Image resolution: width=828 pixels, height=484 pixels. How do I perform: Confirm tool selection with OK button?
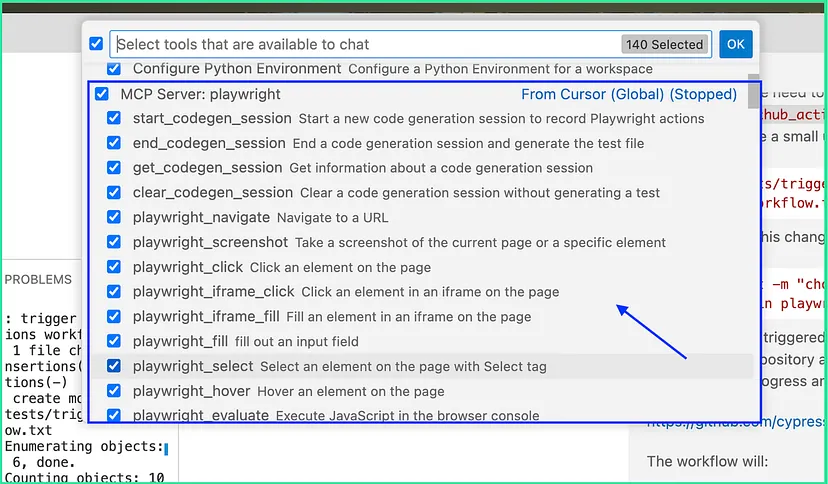point(736,44)
